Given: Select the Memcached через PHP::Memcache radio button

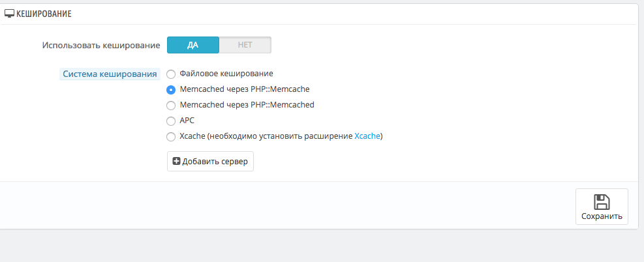Looking at the screenshot, I should coord(171,90).
